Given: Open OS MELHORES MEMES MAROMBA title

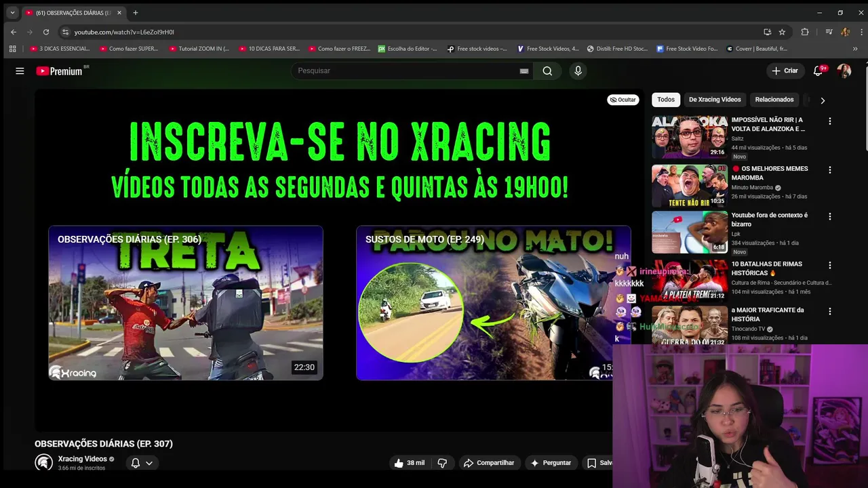Looking at the screenshot, I should (x=770, y=173).
